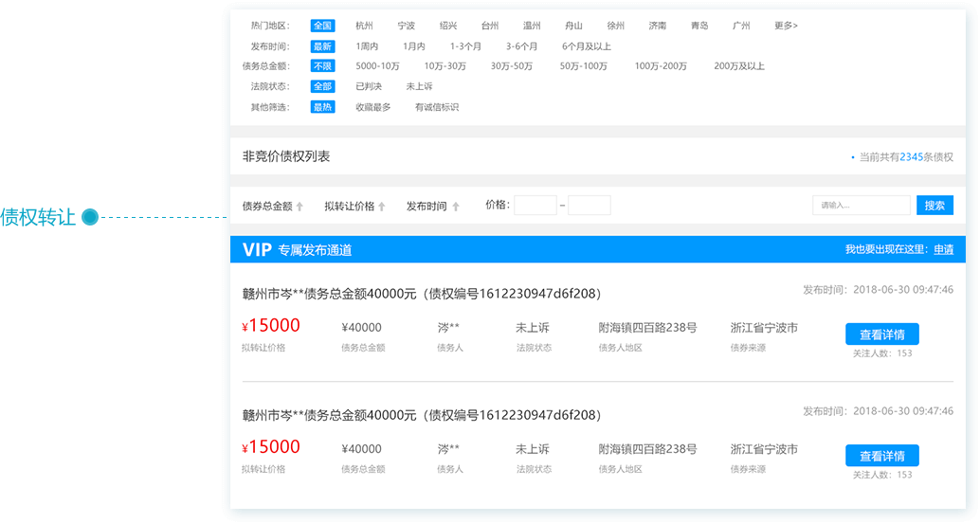
Task: Filter region by 杭州
Action: click(x=365, y=26)
